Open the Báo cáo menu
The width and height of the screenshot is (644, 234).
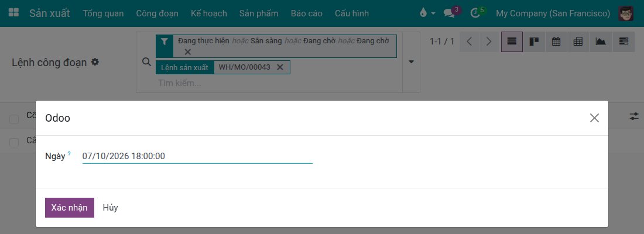click(x=306, y=13)
